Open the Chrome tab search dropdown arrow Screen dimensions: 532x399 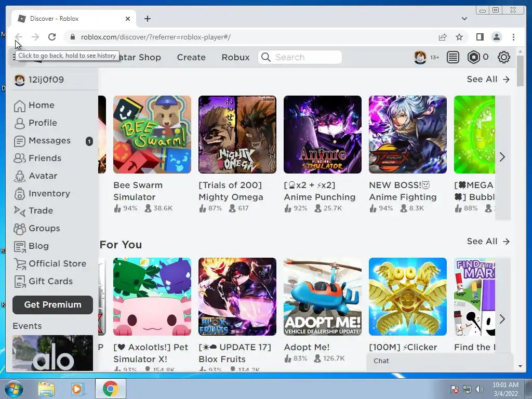464,19
